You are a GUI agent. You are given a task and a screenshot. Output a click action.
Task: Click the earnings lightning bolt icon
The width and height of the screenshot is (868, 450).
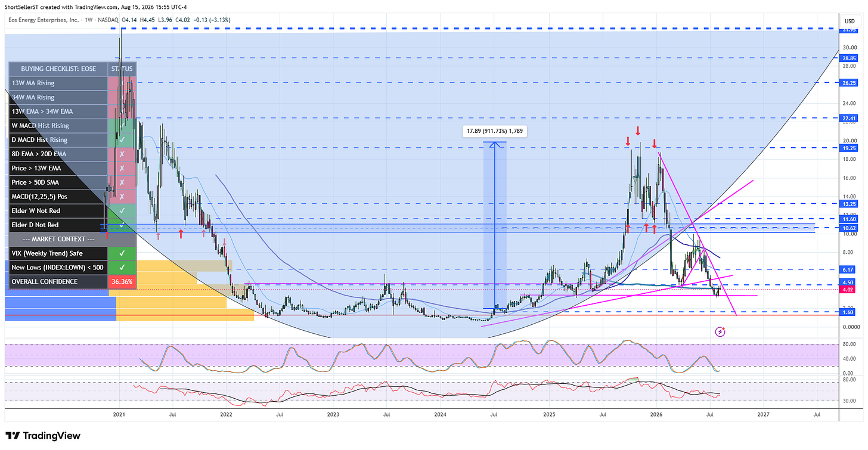[x=720, y=331]
